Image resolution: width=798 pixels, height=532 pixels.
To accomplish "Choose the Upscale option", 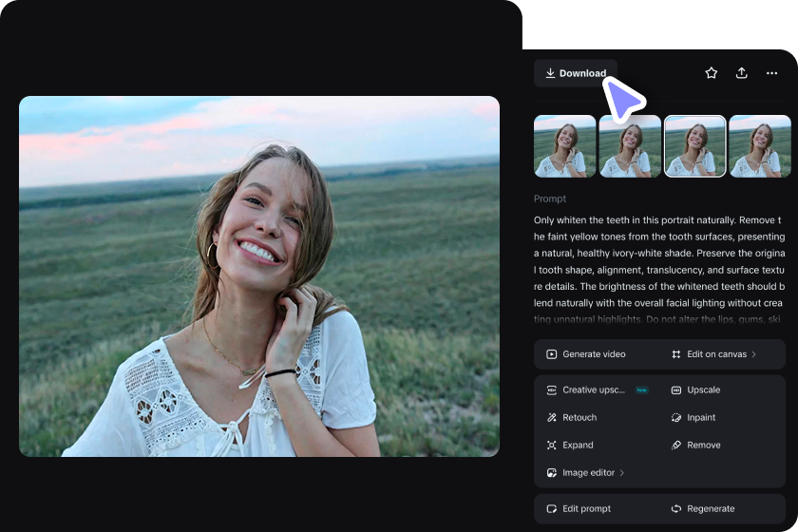I will [x=703, y=389].
